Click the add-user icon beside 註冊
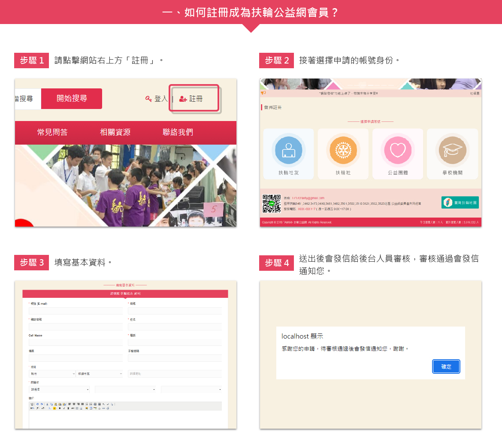The width and height of the screenshot is (502, 448). pos(183,99)
